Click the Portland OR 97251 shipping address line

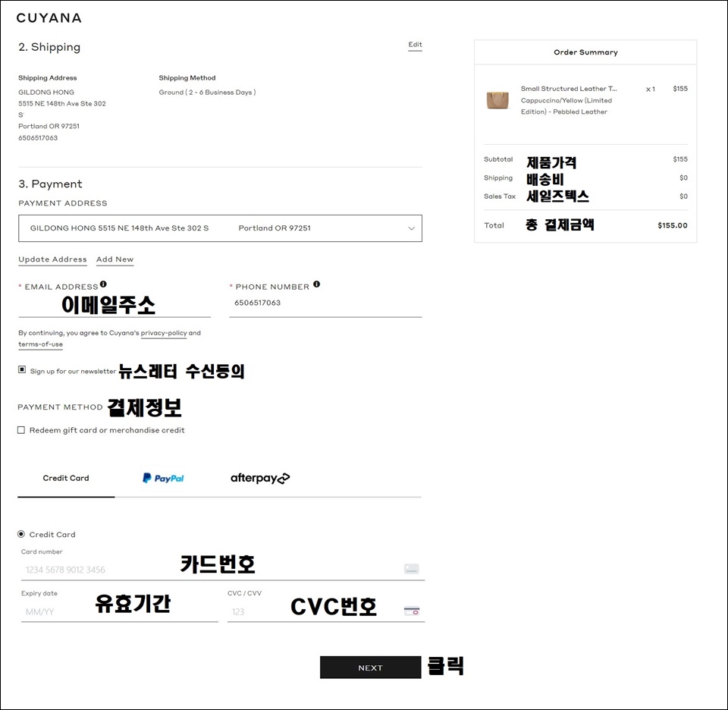49,126
